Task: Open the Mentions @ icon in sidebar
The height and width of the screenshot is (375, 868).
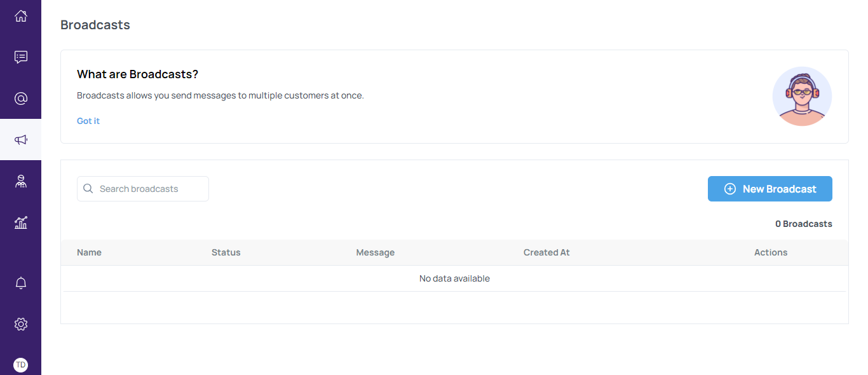Action: (x=21, y=99)
